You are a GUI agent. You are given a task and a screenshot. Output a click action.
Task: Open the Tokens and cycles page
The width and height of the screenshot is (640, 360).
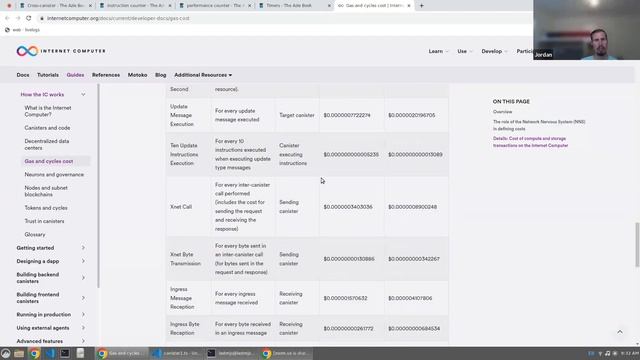click(x=46, y=208)
